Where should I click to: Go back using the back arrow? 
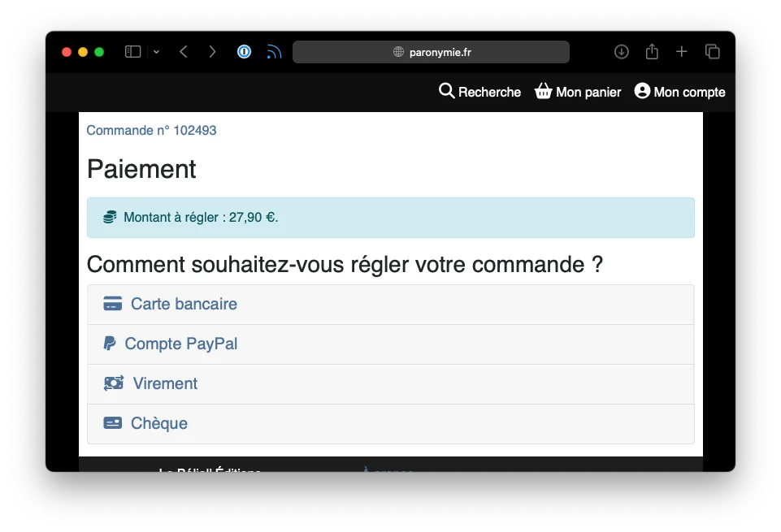(x=183, y=51)
